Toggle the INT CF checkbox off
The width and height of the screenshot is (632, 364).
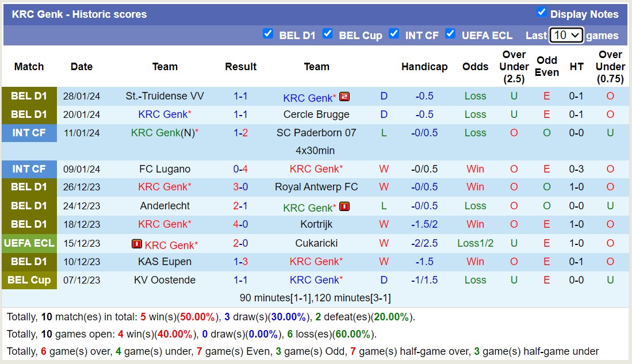point(394,34)
